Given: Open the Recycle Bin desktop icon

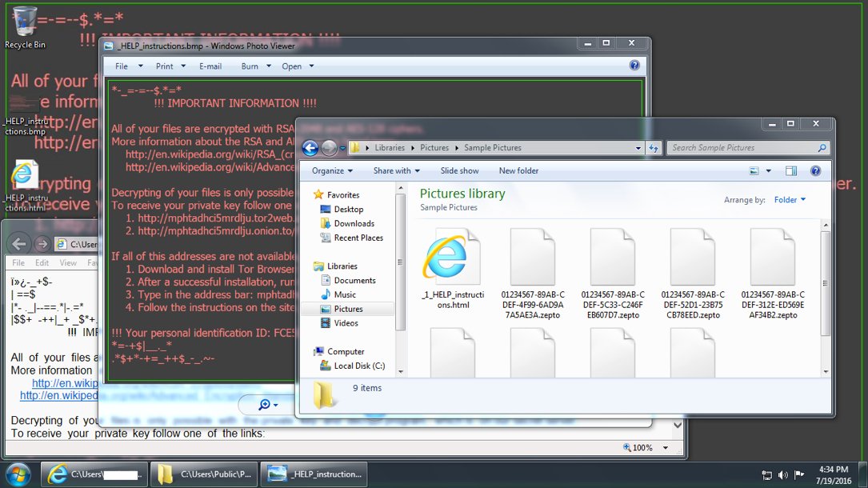Looking at the screenshot, I should point(24,27).
